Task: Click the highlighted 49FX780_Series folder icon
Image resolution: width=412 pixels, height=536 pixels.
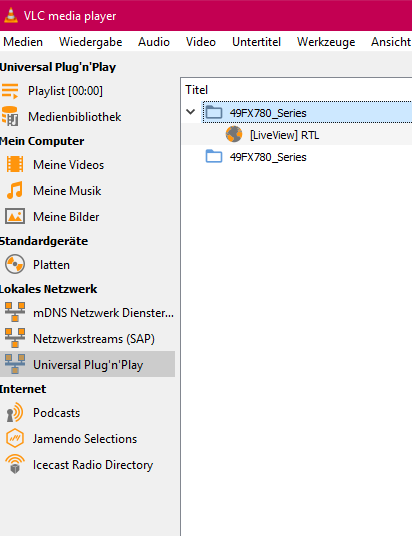Action: pyautogui.click(x=214, y=112)
